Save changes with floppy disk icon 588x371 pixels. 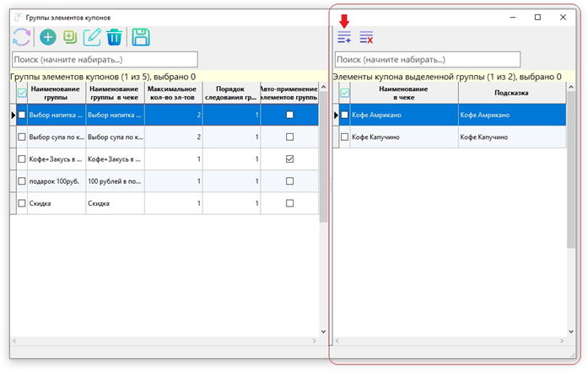tap(141, 37)
